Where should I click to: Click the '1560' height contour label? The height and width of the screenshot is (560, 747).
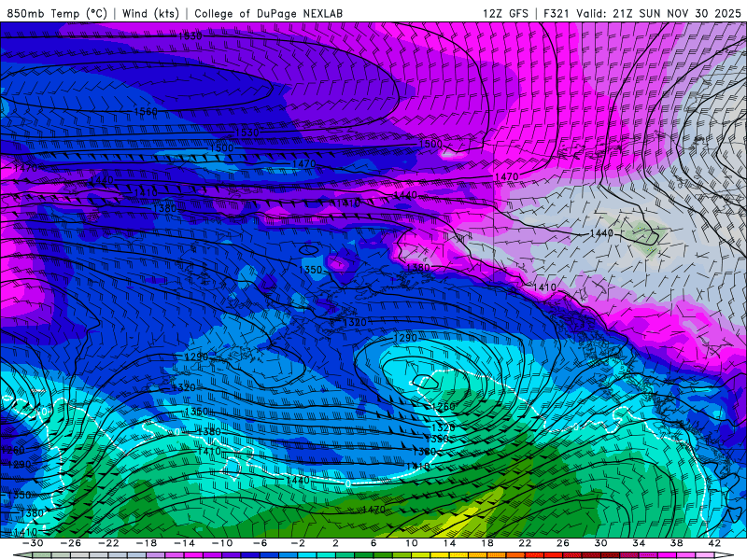click(x=146, y=111)
